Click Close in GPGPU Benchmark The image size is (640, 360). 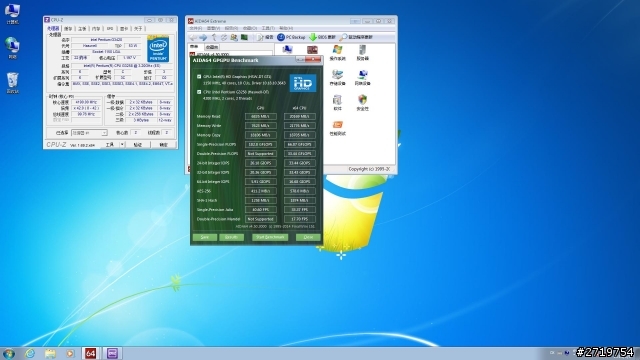[x=308, y=237]
